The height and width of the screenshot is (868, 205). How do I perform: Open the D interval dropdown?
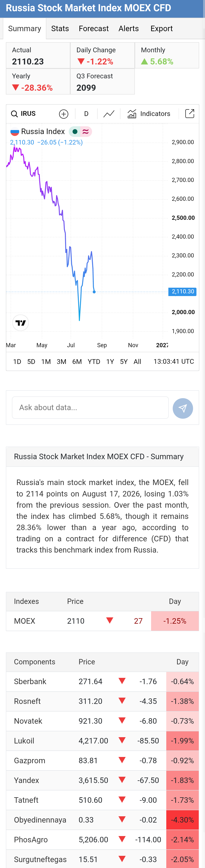pyautogui.click(x=86, y=114)
